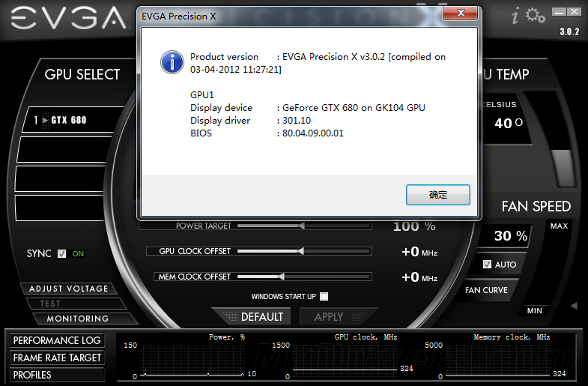This screenshot has height=386, width=588.
Task: Click the GPU clock MHz graph
Action: [x=345, y=360]
